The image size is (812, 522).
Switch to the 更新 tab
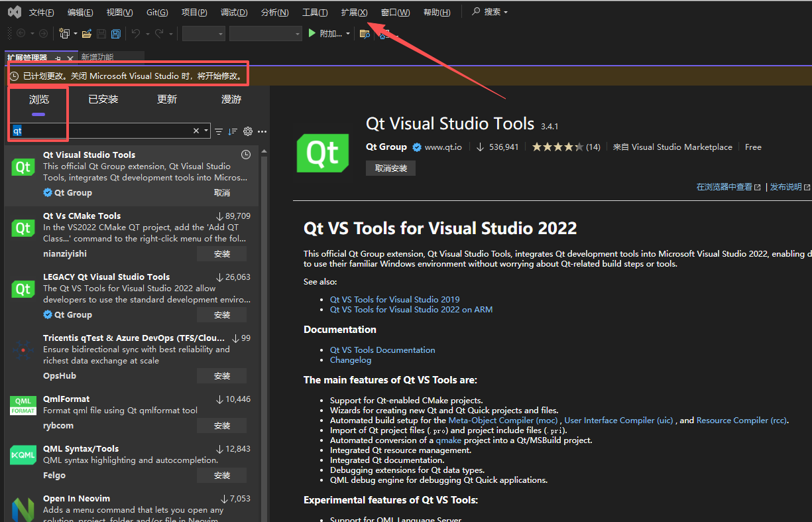[167, 99]
